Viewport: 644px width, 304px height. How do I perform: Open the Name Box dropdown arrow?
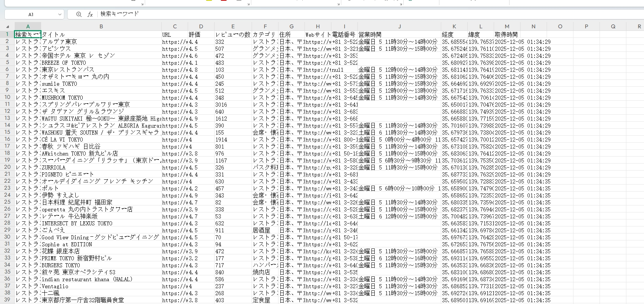tap(60, 14)
